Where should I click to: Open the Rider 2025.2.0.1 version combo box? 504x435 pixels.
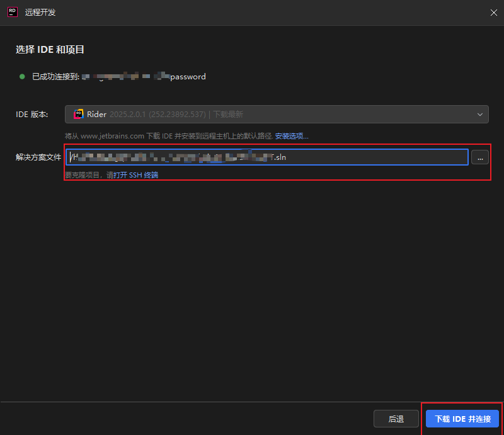[276, 115]
